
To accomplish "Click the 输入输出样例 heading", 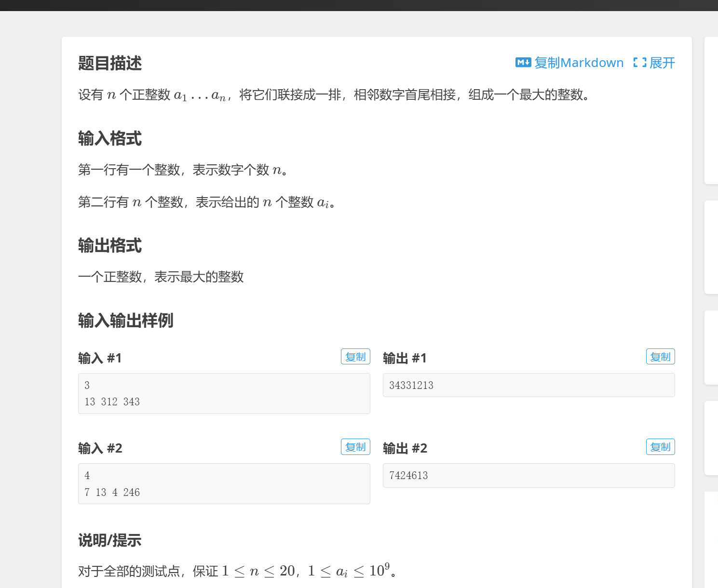I will (126, 321).
